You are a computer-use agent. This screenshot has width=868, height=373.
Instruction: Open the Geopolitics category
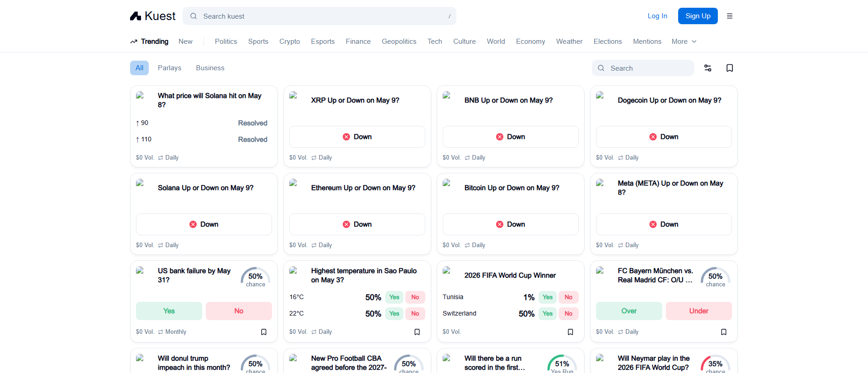point(399,41)
